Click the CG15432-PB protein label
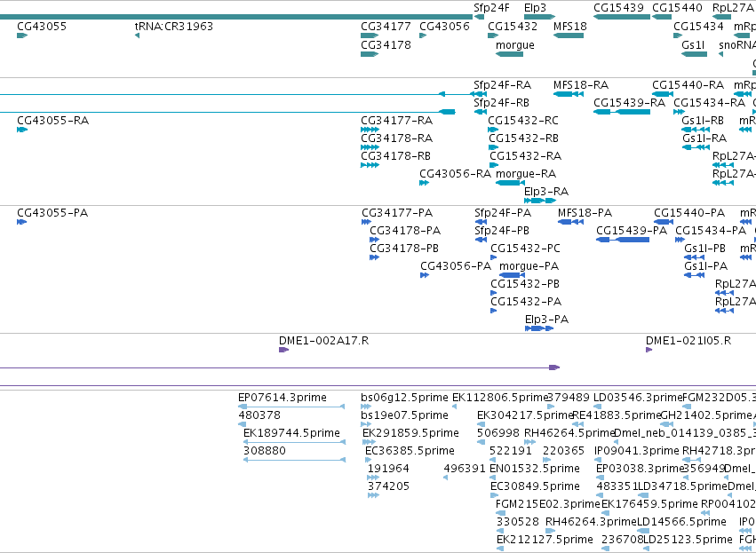The height and width of the screenshot is (553, 756). click(x=525, y=284)
